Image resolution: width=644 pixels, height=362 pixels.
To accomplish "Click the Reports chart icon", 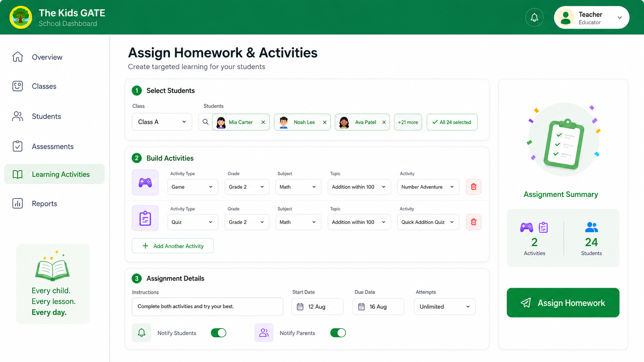I will [17, 204].
